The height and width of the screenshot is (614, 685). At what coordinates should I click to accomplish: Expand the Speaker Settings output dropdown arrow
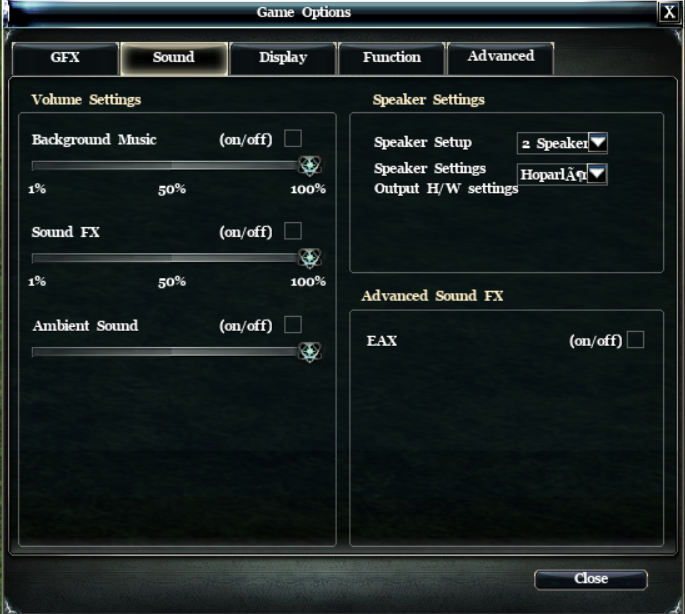597,174
